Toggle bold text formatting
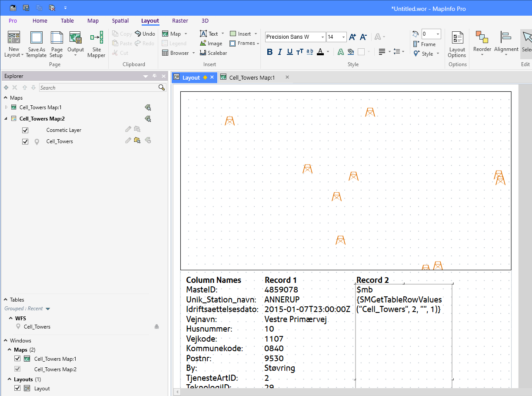Viewport: 532px width, 396px height. point(269,51)
